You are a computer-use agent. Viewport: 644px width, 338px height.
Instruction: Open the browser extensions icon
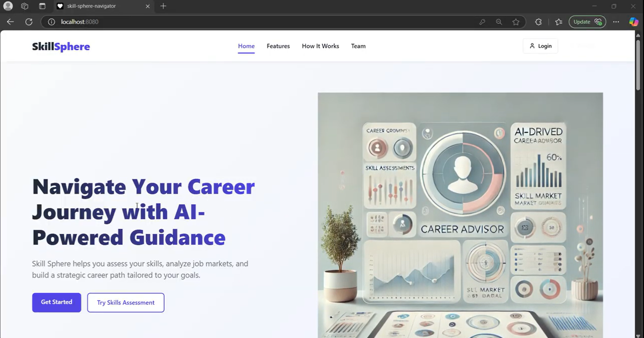coord(538,22)
